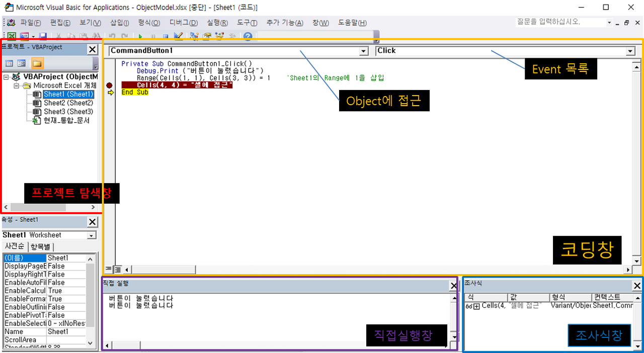
Task: Expand the Cells watch expression row
Action: click(x=476, y=306)
